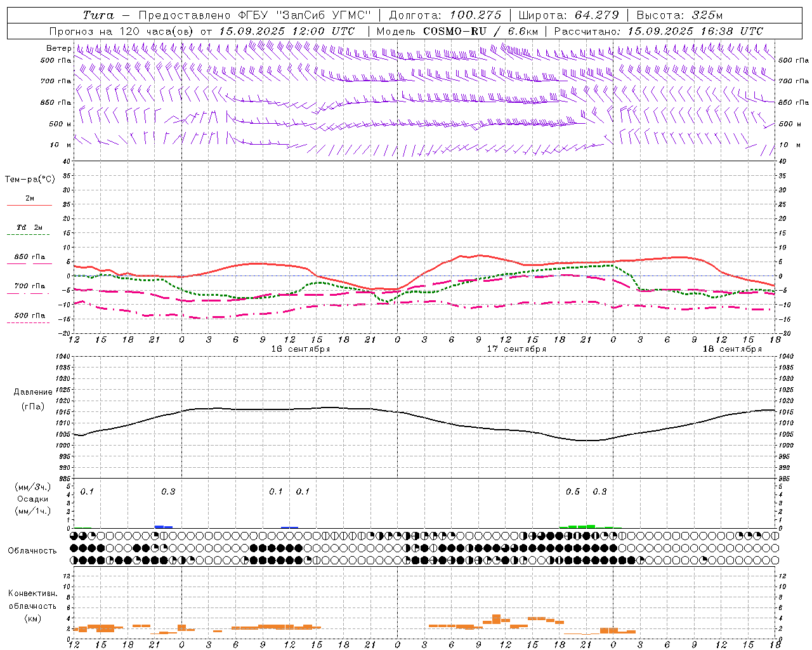812x650 pixels.
Task: Click the dashed line sample under "Td 2м"
Action: pos(28,235)
